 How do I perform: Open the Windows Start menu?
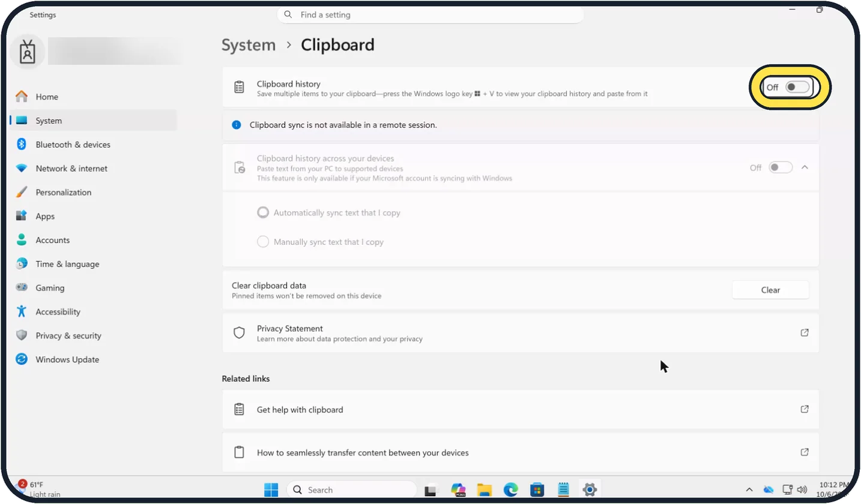click(271, 490)
